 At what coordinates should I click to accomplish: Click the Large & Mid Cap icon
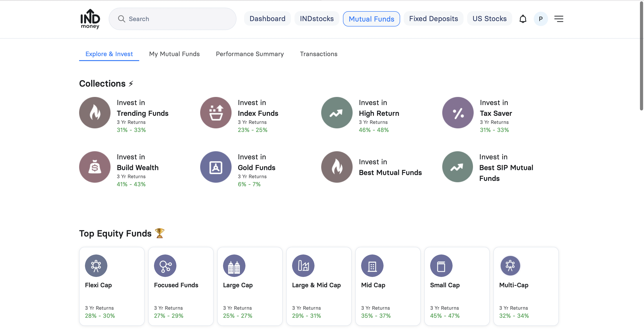click(x=303, y=266)
